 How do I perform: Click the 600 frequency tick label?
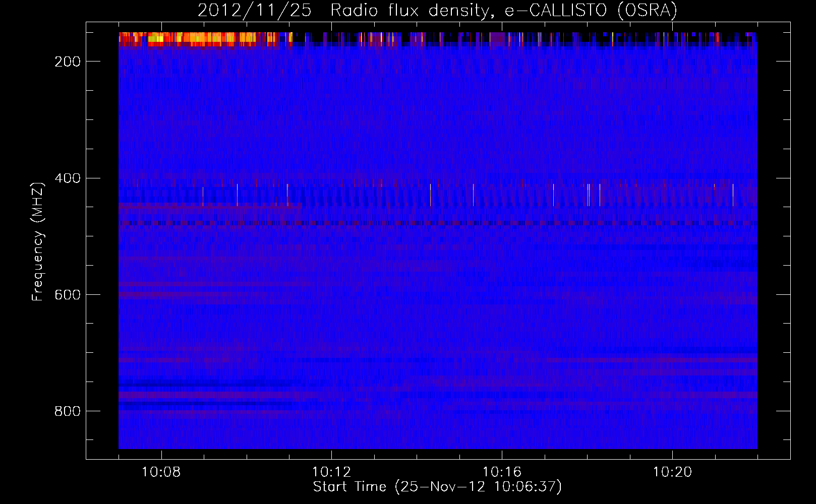click(x=68, y=294)
